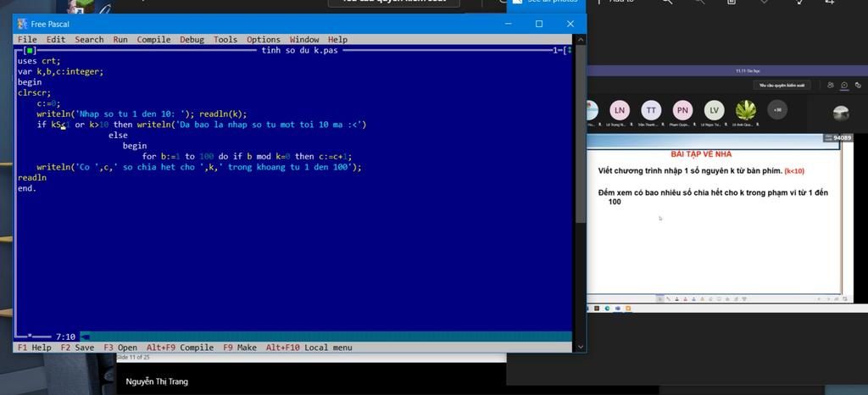Open the Run menu
The image size is (868, 395).
pyautogui.click(x=120, y=39)
